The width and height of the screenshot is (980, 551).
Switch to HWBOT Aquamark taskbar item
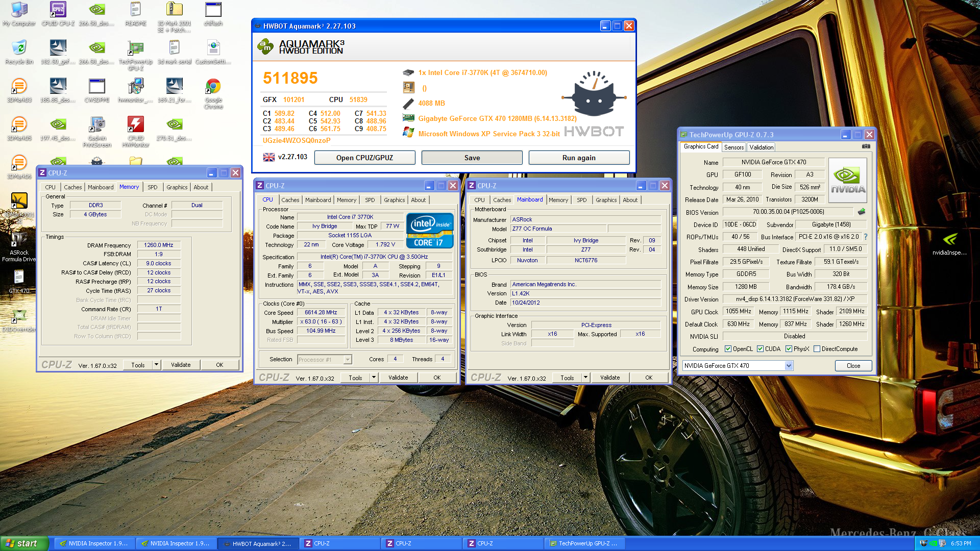click(258, 543)
